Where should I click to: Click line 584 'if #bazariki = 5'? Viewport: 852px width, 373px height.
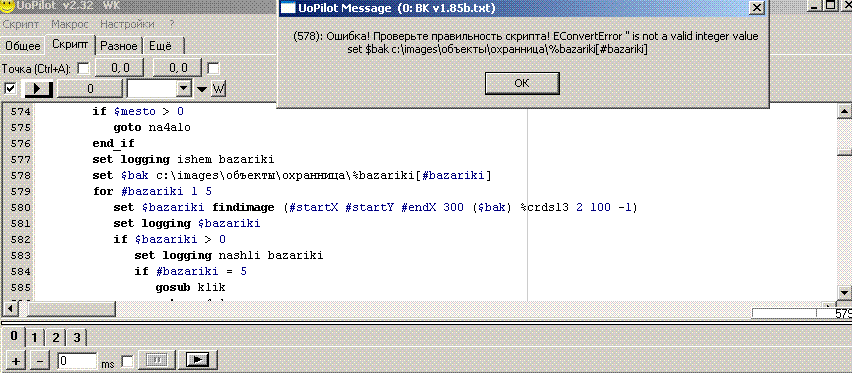[x=191, y=271]
